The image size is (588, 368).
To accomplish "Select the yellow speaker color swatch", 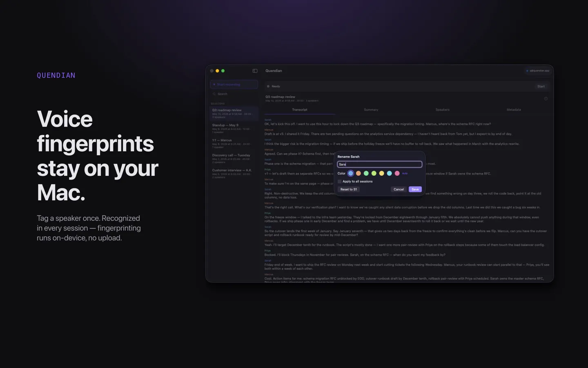I will (x=381, y=173).
